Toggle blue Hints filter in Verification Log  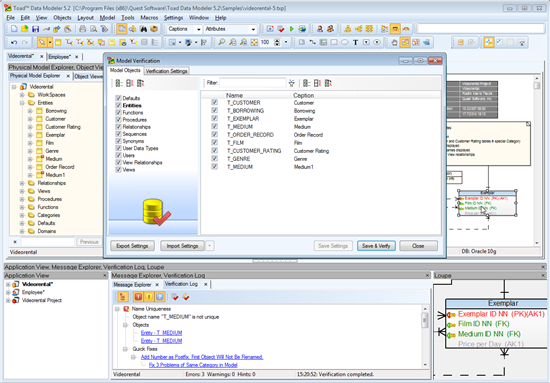click(160, 297)
